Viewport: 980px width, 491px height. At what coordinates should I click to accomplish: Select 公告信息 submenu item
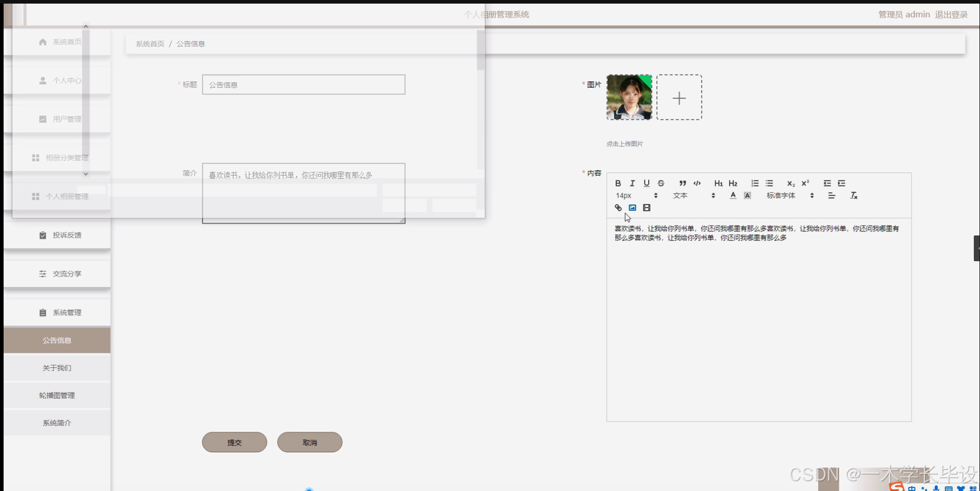click(57, 340)
